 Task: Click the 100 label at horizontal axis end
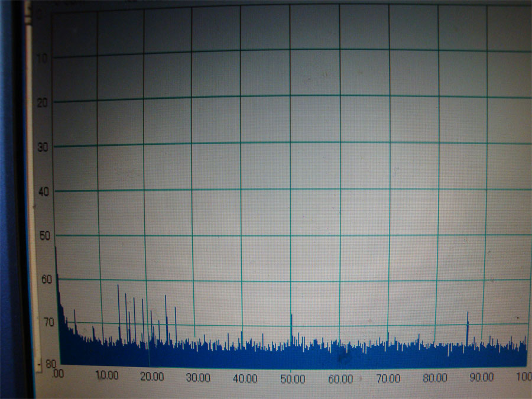(x=524, y=377)
